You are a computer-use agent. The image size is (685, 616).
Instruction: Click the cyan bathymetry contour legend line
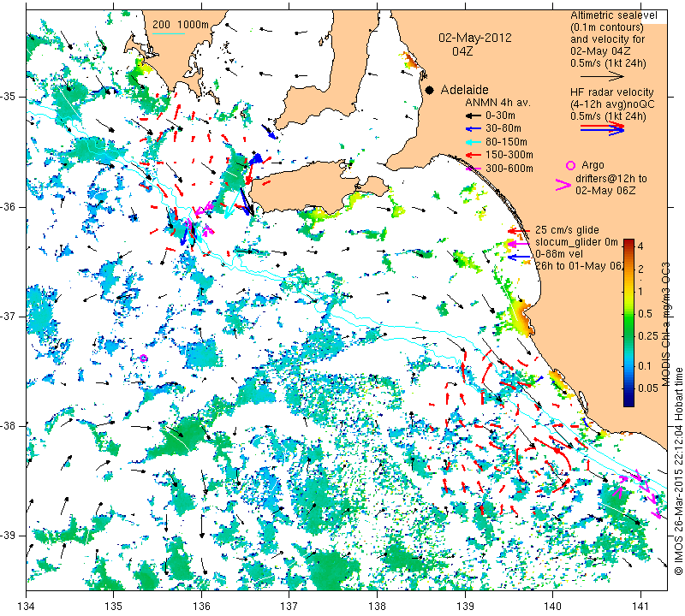(168, 33)
